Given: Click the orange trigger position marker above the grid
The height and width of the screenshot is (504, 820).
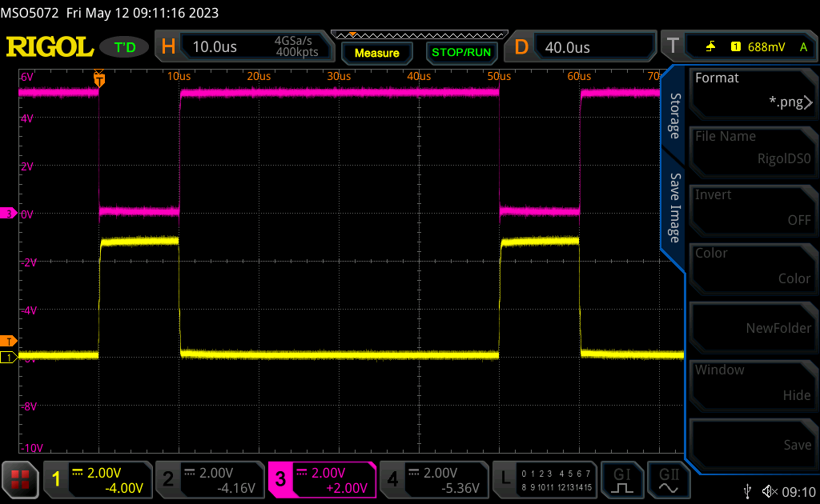Looking at the screenshot, I should (x=98, y=78).
